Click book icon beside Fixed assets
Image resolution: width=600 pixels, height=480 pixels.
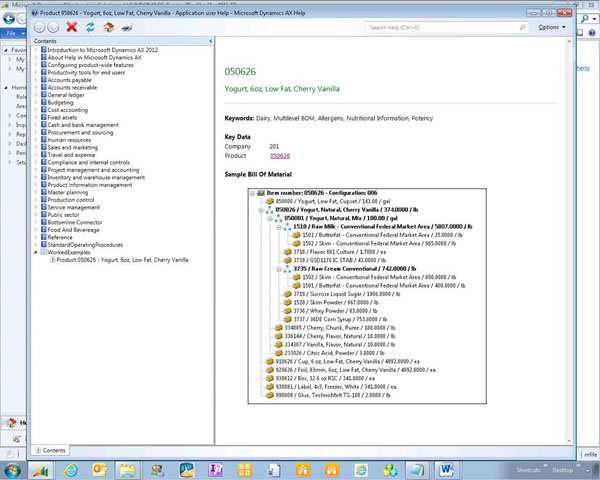pos(44,117)
